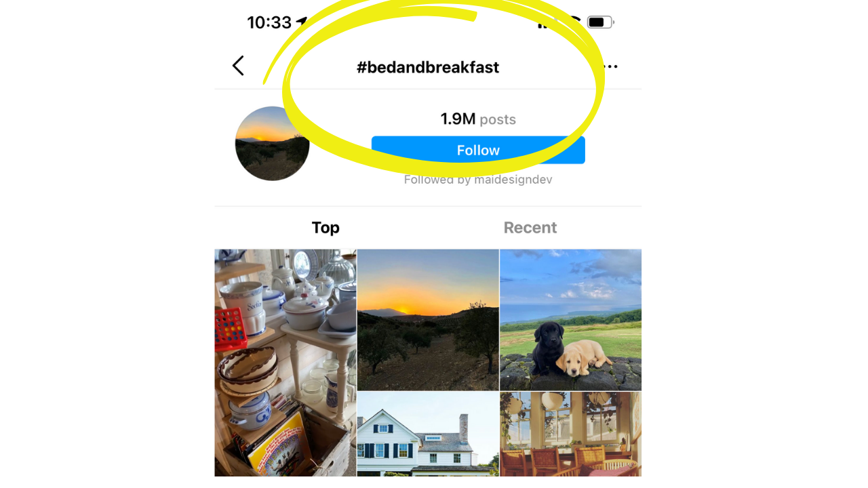Screen dimensions: 868x488
Task: Follow the #bedandbreakfast hashtag
Action: point(478,150)
